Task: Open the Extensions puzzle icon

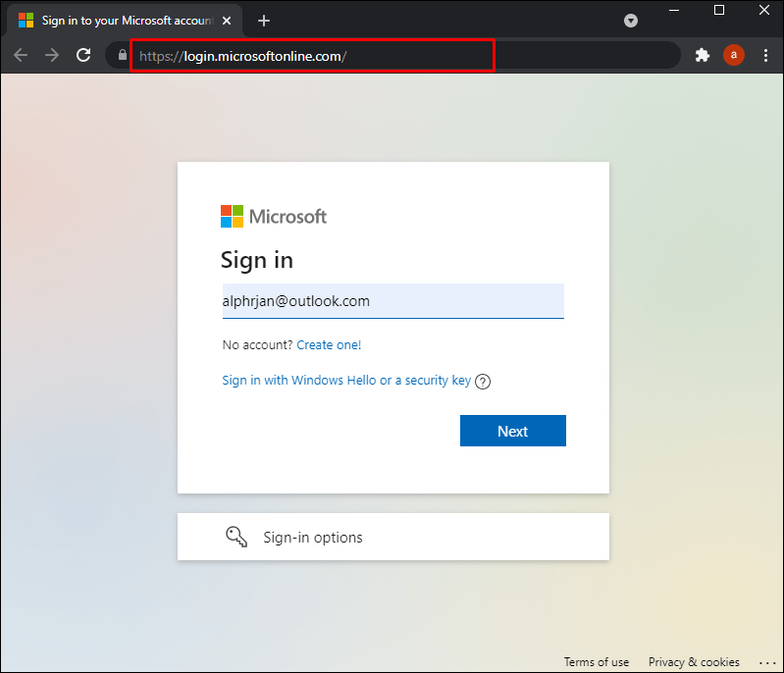Action: pyautogui.click(x=703, y=55)
